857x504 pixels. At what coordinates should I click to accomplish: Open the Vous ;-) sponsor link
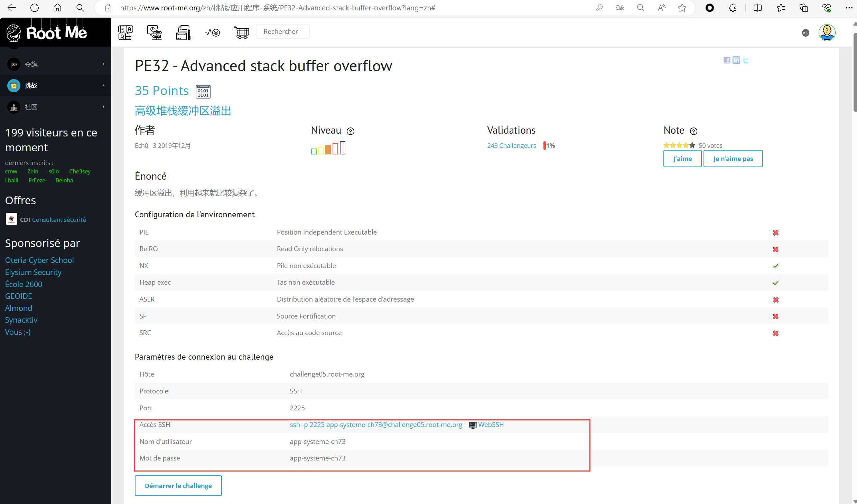pyautogui.click(x=18, y=332)
